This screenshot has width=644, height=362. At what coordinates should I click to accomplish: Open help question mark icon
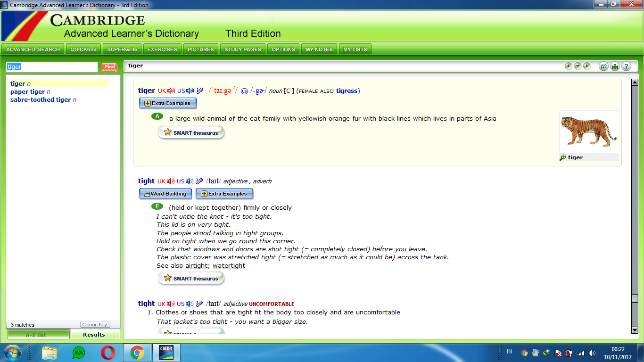click(x=626, y=66)
